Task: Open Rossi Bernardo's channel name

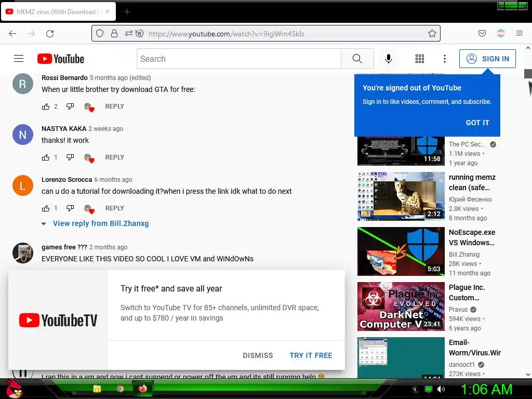Action: 64,78
